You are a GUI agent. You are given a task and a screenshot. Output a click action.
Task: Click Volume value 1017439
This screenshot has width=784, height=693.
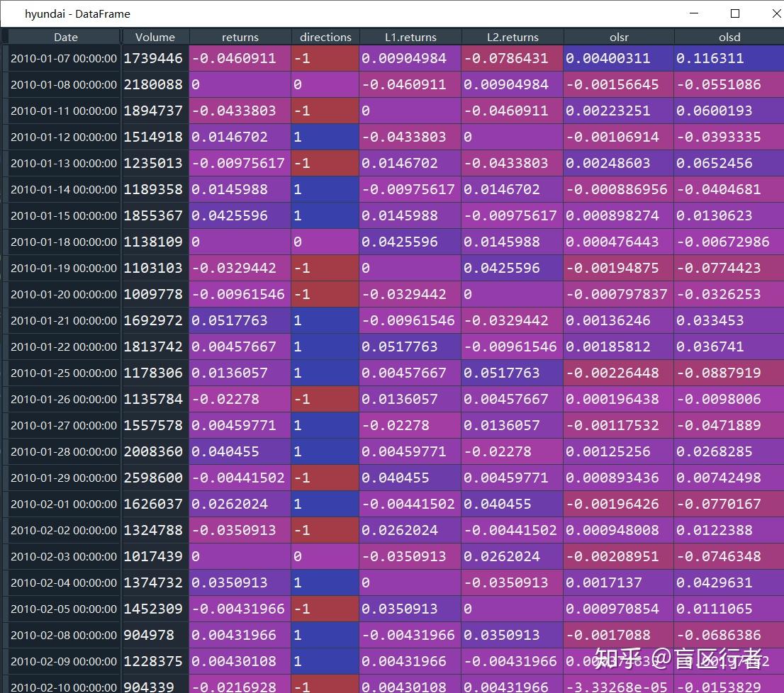(x=155, y=557)
